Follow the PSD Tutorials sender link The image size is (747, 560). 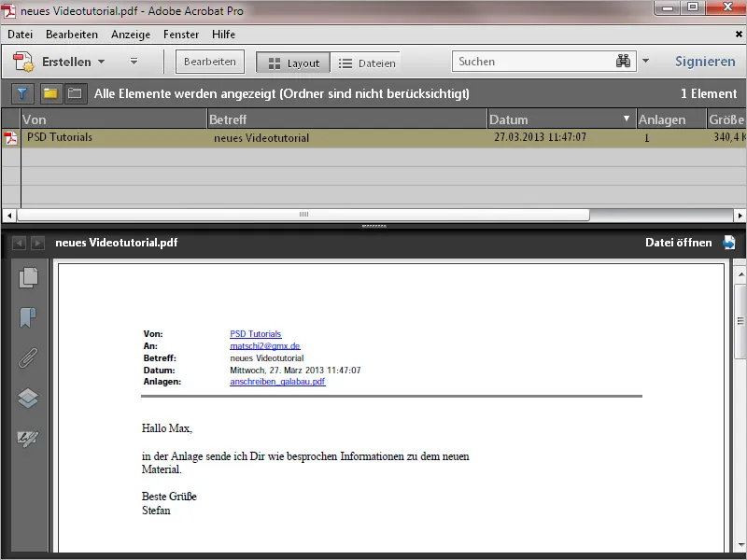coord(255,334)
